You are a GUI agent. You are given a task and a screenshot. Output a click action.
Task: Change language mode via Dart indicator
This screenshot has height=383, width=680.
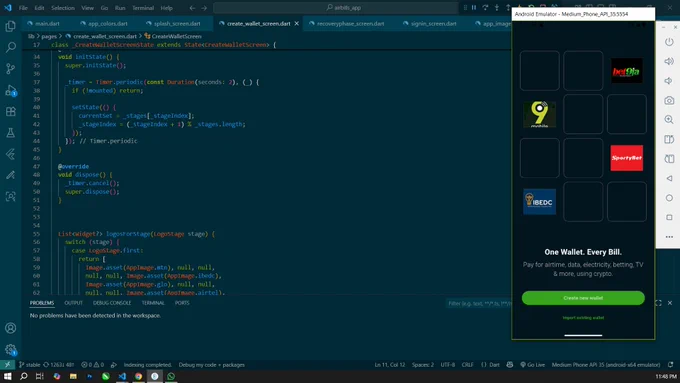click(490, 365)
